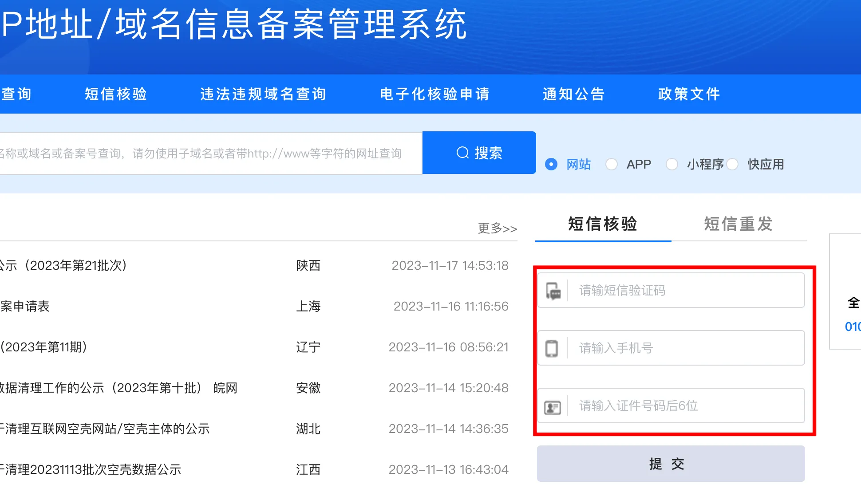Image resolution: width=861 pixels, height=504 pixels.
Task: Open the 政策文件 menu item
Action: coord(689,94)
